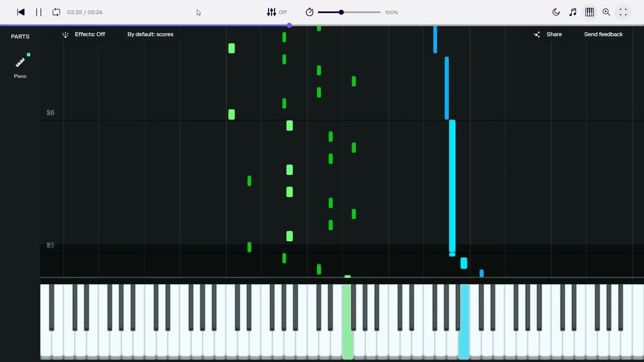Image resolution: width=644 pixels, height=362 pixels.
Task: Open the zoom magnifier tool
Action: pyautogui.click(x=606, y=12)
